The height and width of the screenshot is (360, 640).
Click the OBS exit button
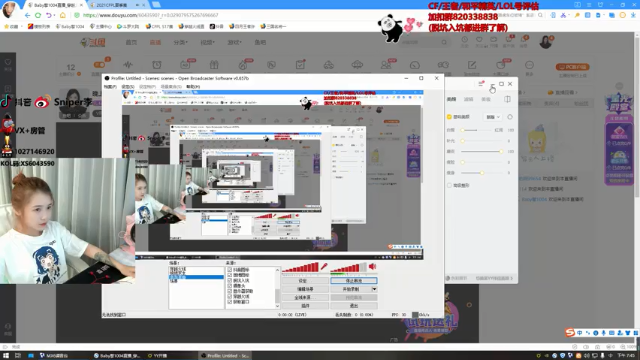tap(354, 305)
